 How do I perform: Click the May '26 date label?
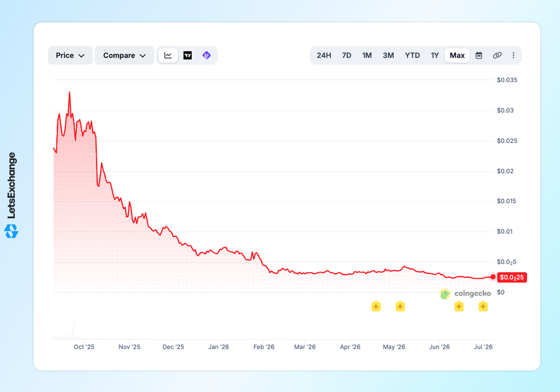coord(394,347)
